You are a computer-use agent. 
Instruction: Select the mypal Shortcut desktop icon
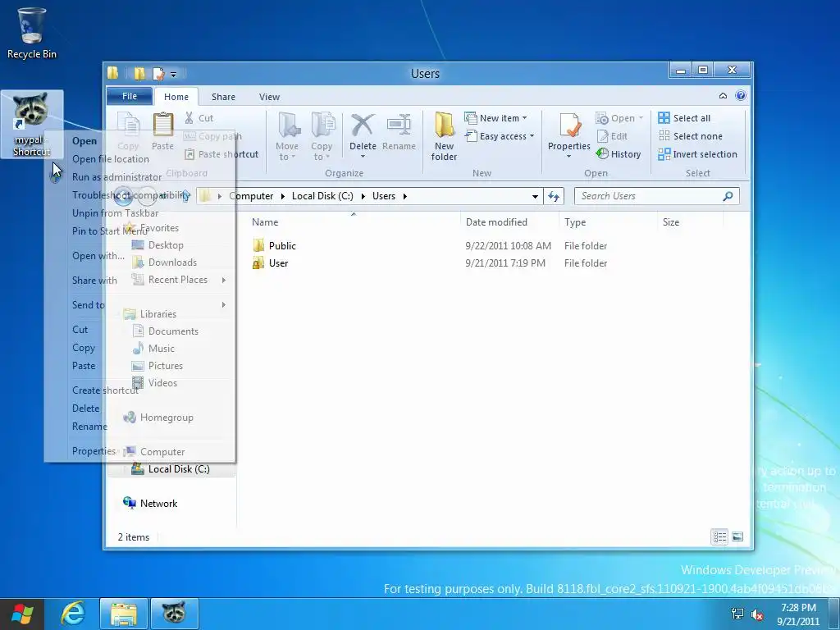32,125
